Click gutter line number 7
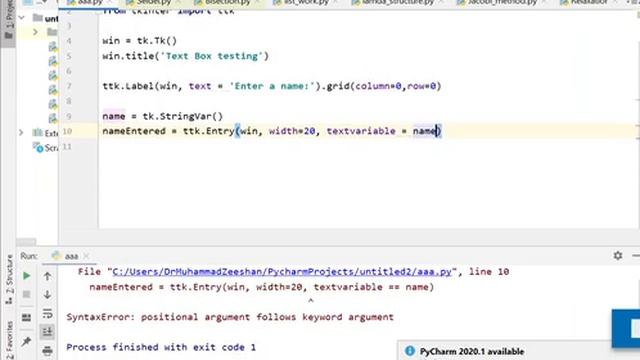 [x=69, y=86]
